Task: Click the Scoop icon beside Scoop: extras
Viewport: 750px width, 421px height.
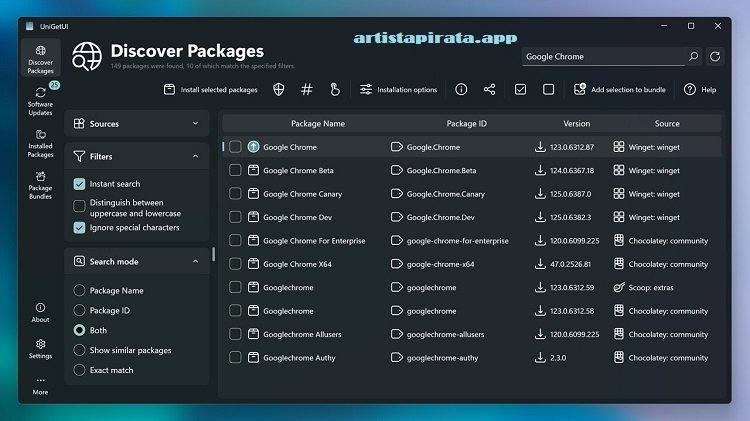Action: 619,288
